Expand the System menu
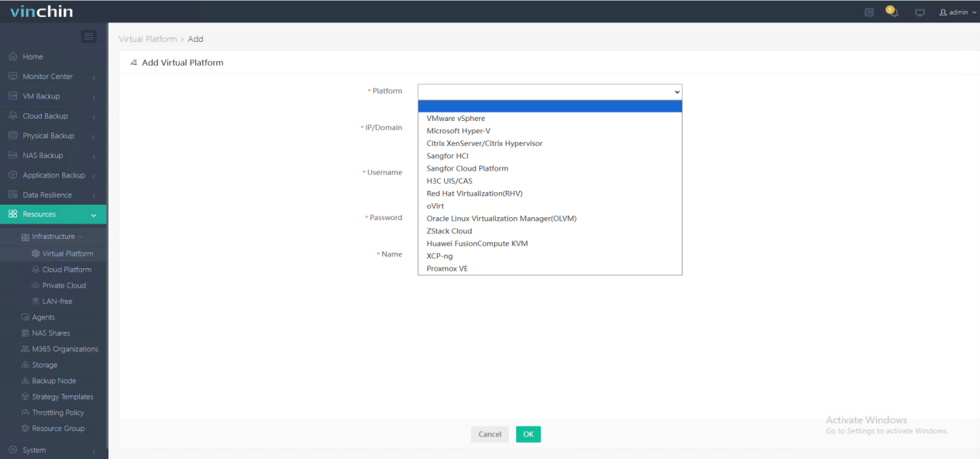Screen dimensions: 980x459 pyautogui.click(x=53, y=450)
